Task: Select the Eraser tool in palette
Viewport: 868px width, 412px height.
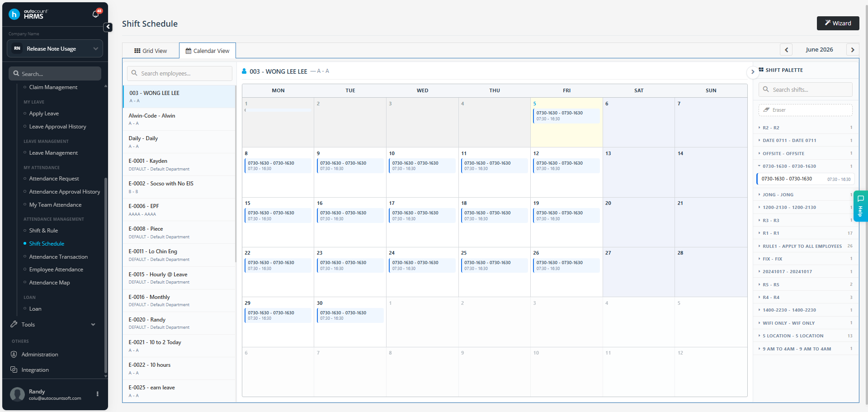Action: click(x=805, y=110)
